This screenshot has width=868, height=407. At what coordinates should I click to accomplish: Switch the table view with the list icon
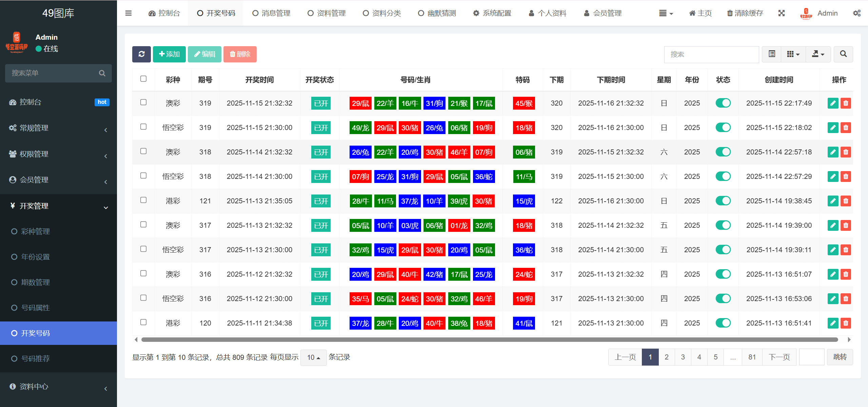(x=772, y=54)
